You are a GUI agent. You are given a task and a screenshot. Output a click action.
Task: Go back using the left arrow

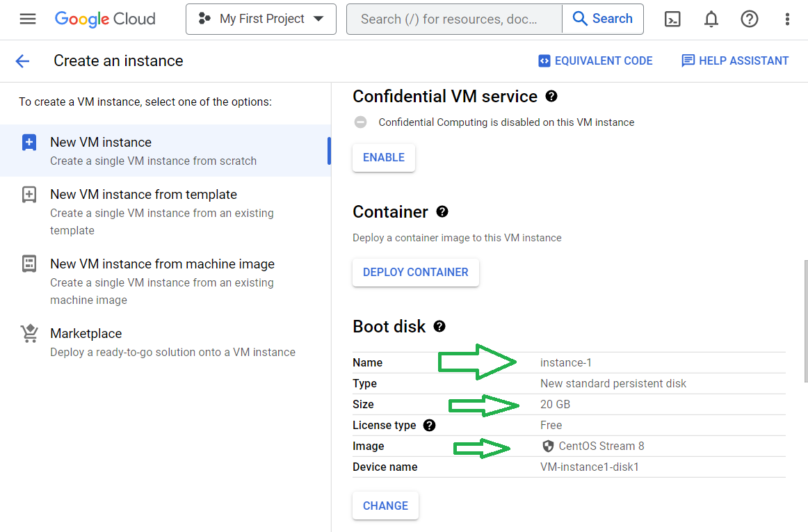[x=22, y=61]
